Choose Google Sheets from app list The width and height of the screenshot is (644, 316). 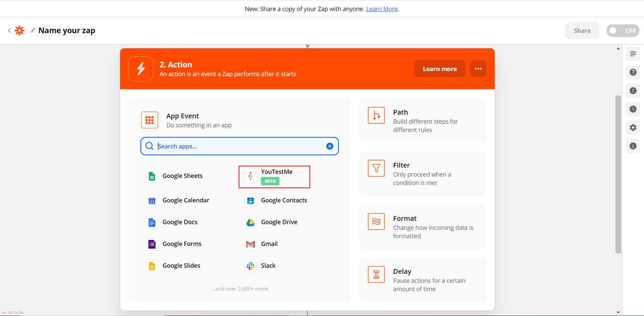(x=182, y=176)
